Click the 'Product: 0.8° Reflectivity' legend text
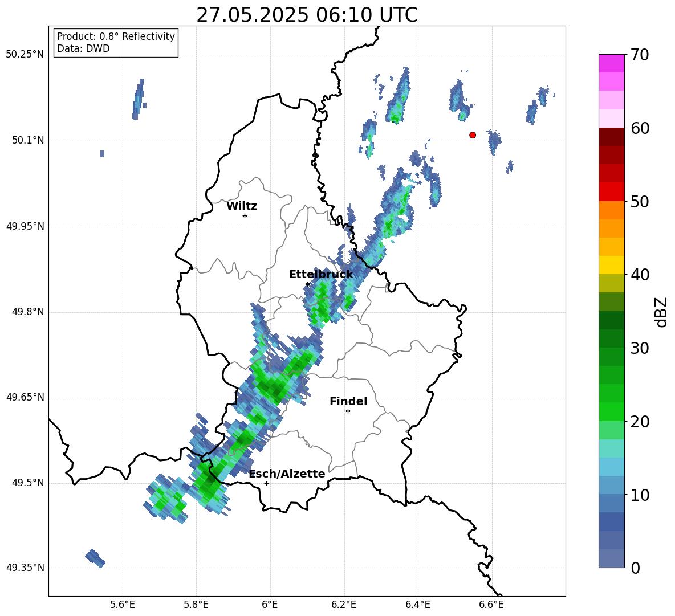This screenshot has width=675, height=616. [x=116, y=36]
